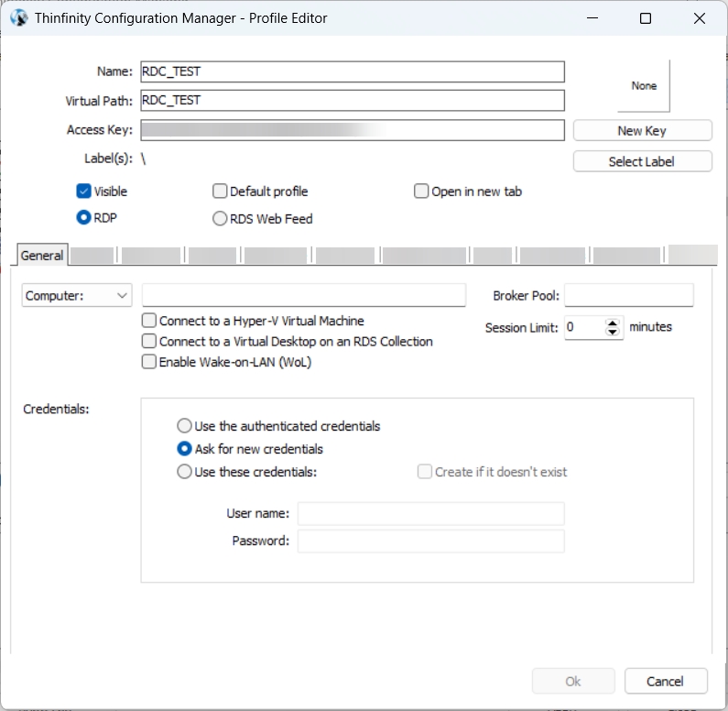Screen dimensions: 728x711
Task: Click the None profile icon box
Action: pyautogui.click(x=644, y=86)
